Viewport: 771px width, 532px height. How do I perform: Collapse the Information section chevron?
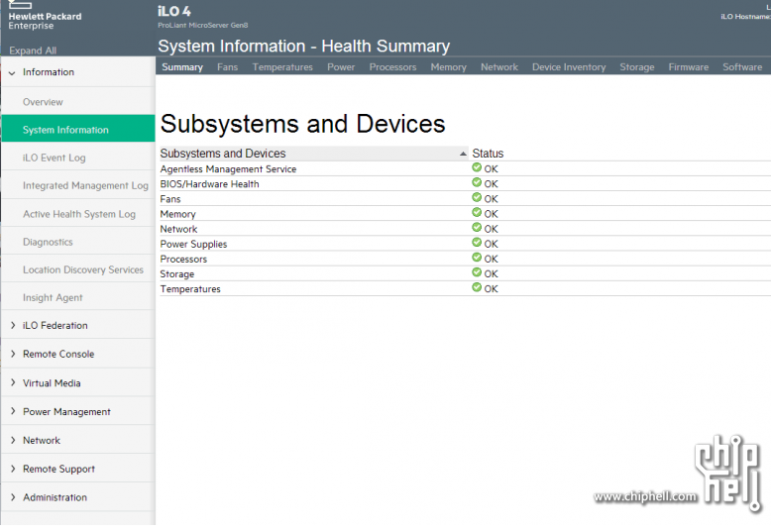pyautogui.click(x=12, y=72)
